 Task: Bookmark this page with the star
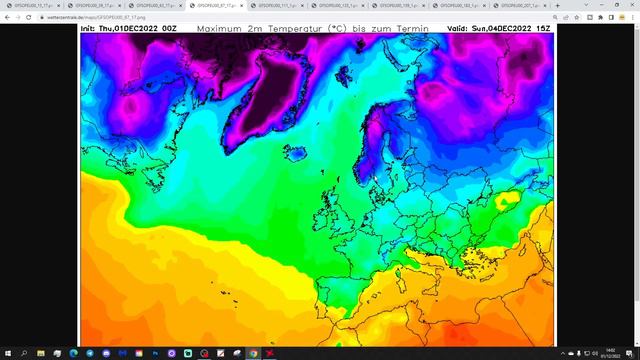(576, 18)
